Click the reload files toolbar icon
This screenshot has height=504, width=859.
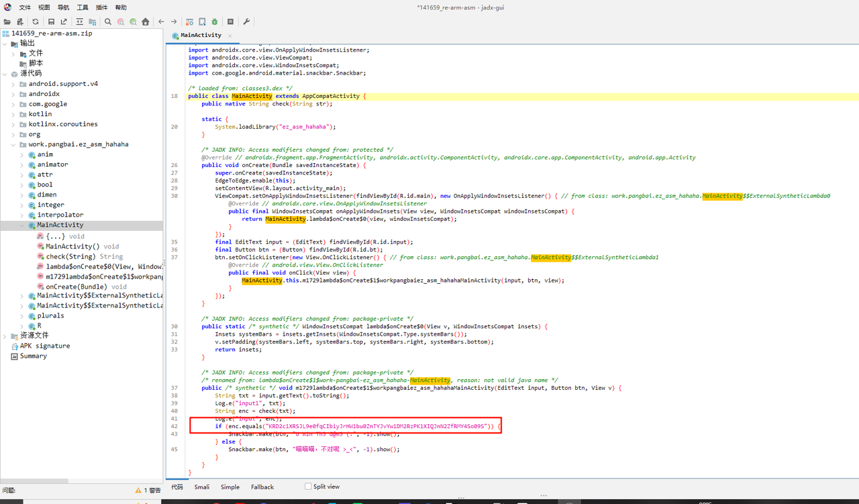[x=36, y=21]
